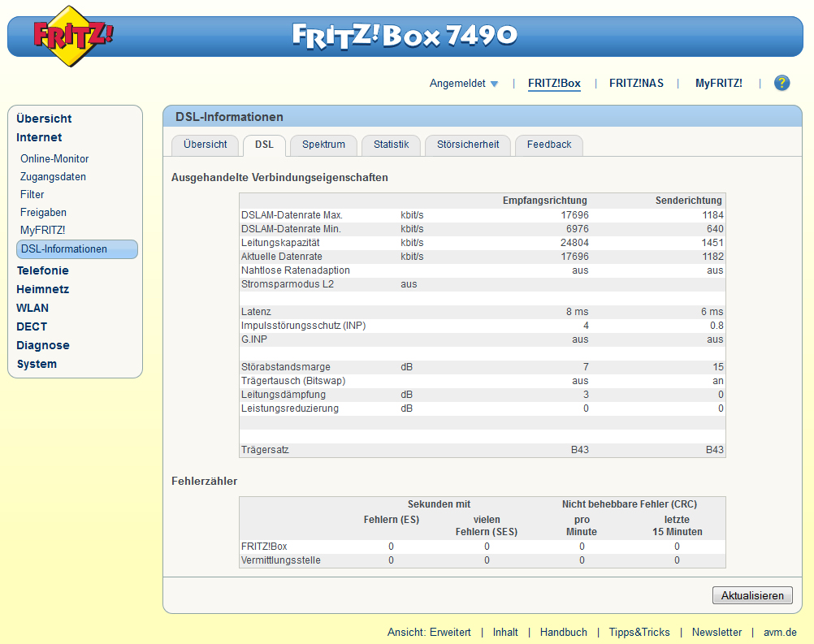Click the 24804 capacity value
814x644 pixels.
(574, 242)
